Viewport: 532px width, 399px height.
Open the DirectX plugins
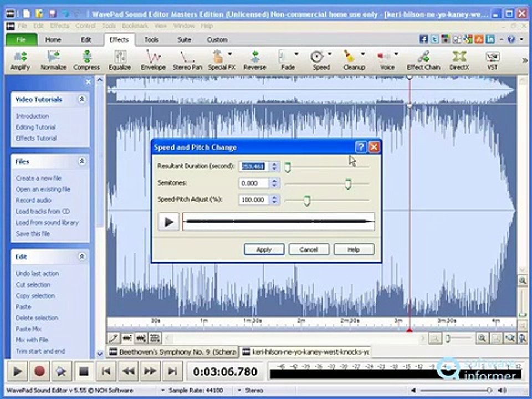coord(459,60)
